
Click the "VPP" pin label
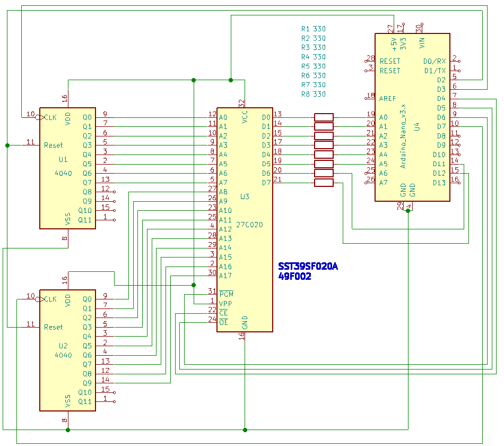tap(225, 304)
